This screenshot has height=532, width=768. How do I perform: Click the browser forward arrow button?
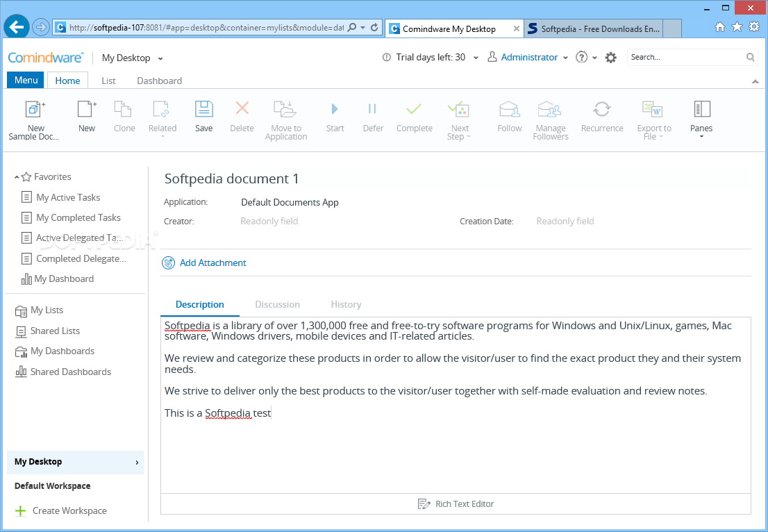point(41,27)
